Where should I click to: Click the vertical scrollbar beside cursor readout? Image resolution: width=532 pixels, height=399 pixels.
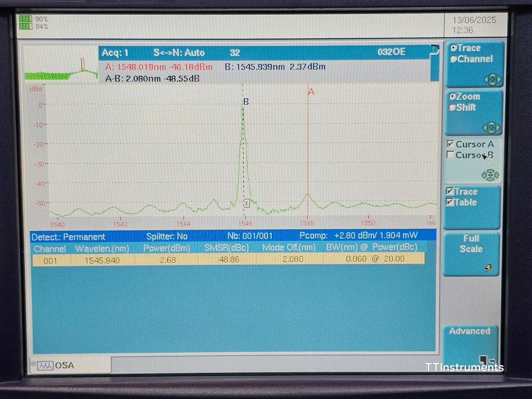pos(435,63)
